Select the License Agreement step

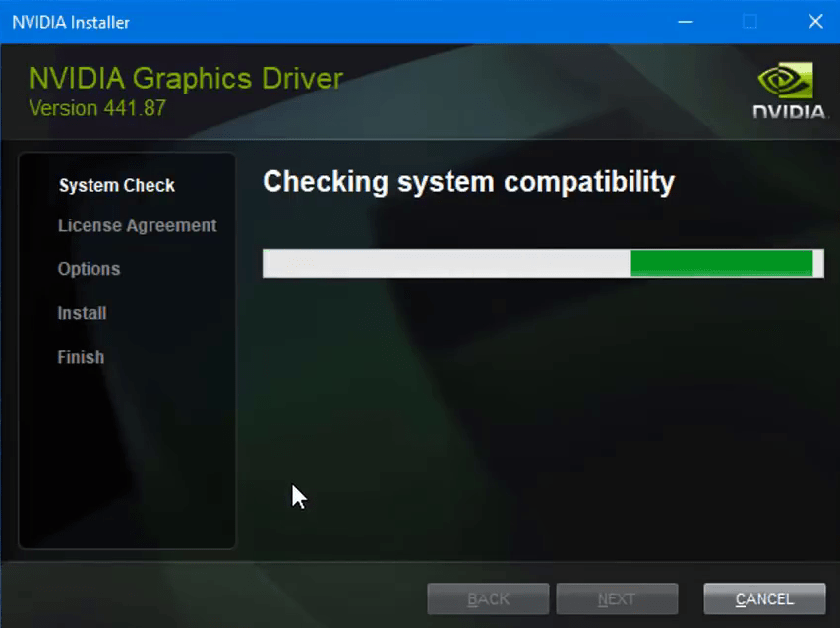click(137, 225)
